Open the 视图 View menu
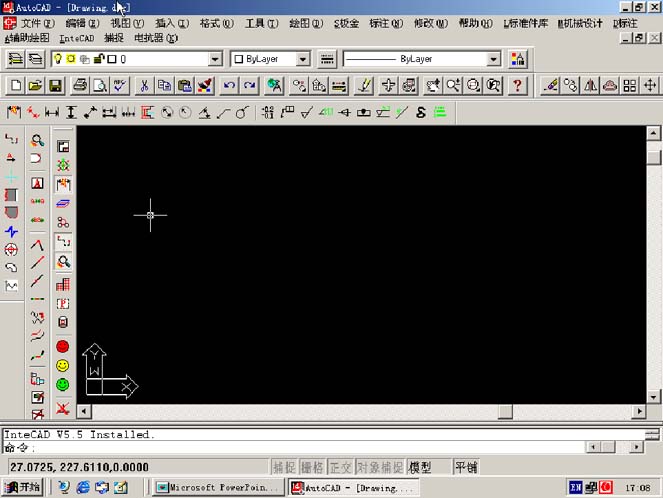This screenshot has width=663, height=498. [x=127, y=23]
